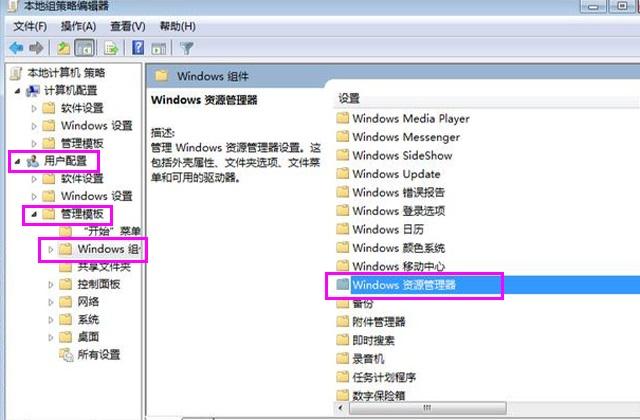
Task: Select 所有设置 in the left tree
Action: click(x=98, y=354)
